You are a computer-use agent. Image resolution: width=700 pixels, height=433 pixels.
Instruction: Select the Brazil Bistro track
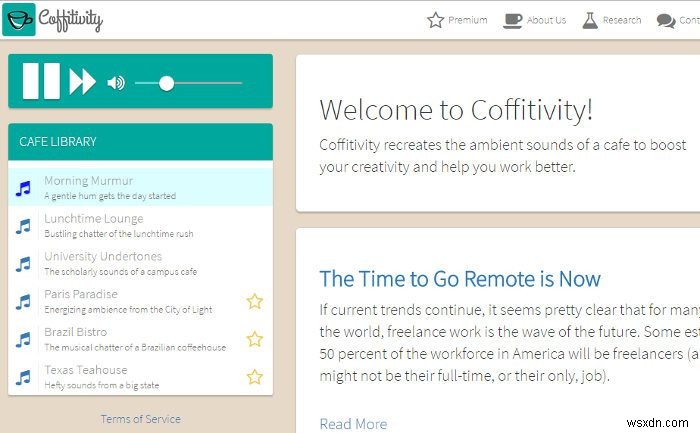140,339
